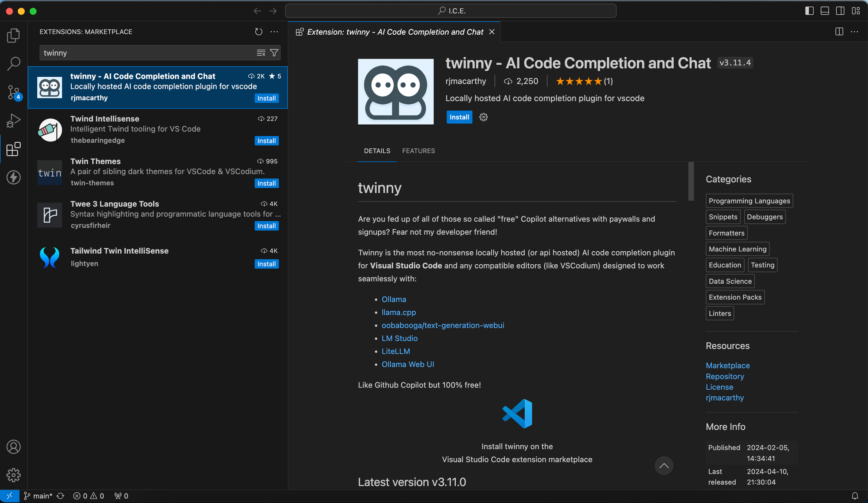Open the LiteLLM link
The height and width of the screenshot is (503, 868).
[395, 352]
